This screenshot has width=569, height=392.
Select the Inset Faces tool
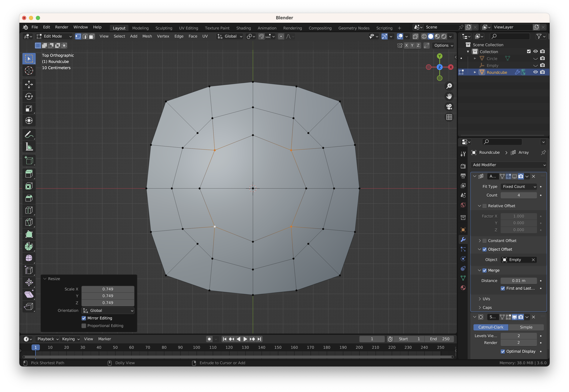pyautogui.click(x=29, y=186)
